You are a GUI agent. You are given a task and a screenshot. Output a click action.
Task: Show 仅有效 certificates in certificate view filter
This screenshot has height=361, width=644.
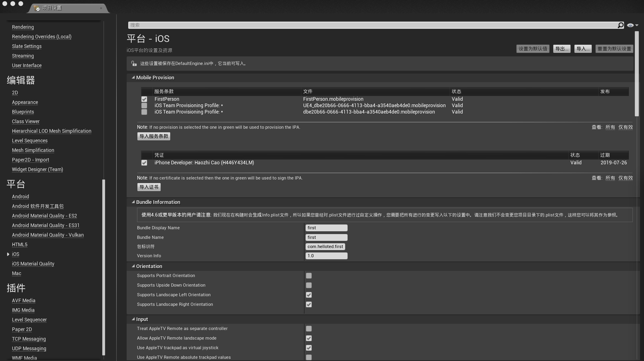[x=625, y=178]
